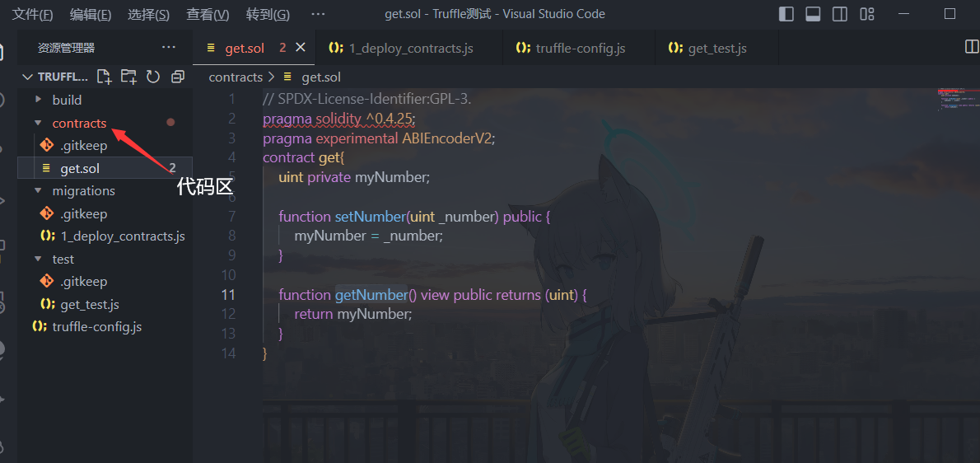Click 'return myNumber;' statement
This screenshot has height=463, width=980.
[x=353, y=314]
